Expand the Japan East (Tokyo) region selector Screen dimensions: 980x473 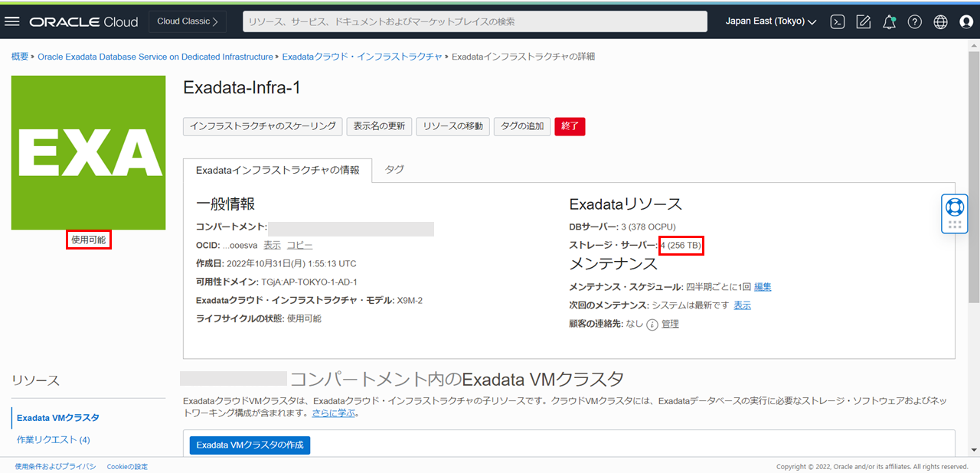tap(771, 21)
